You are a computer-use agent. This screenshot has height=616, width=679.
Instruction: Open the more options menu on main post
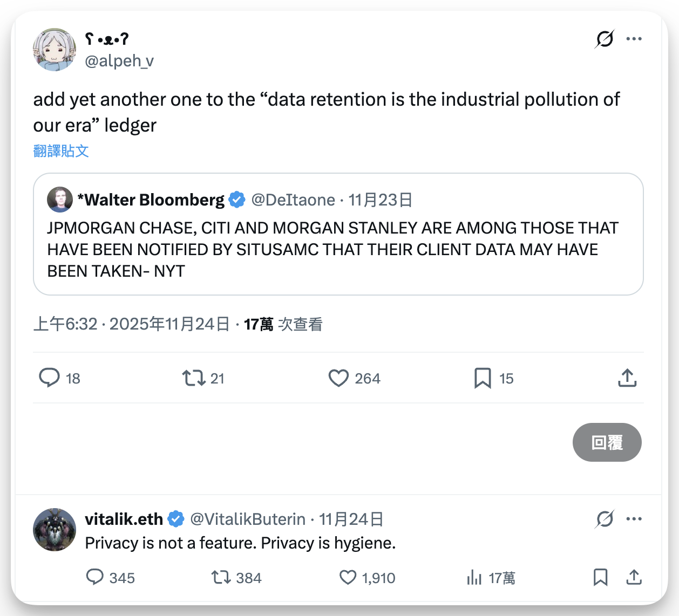[x=634, y=39]
